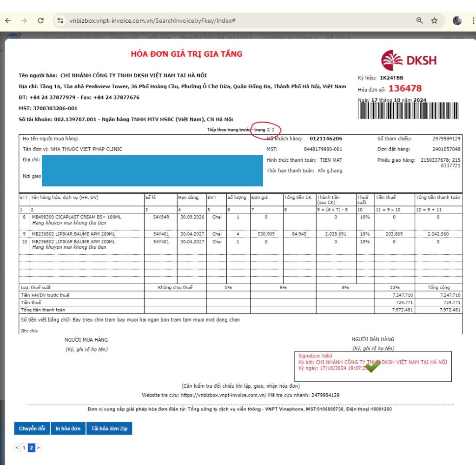
Task: Click the buyer name NHA THUOC VIET PHAP CLINIC
Action: tap(86, 149)
